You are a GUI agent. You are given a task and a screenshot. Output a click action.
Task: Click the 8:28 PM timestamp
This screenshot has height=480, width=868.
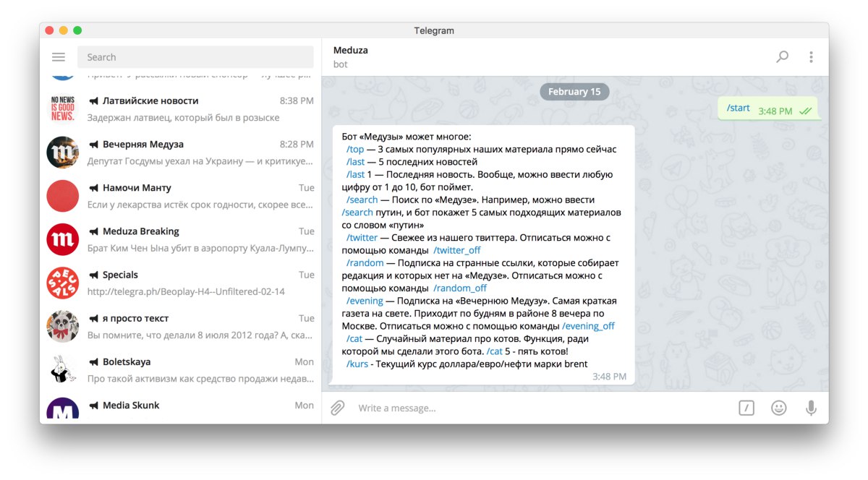pos(297,144)
